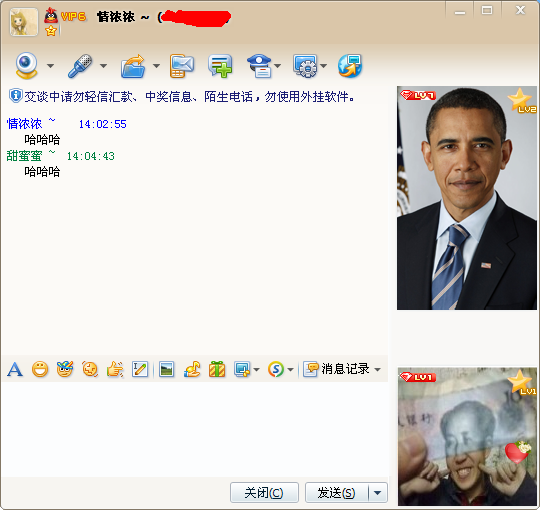
Task: Start a voice call with microphone icon
Action: [x=80, y=65]
